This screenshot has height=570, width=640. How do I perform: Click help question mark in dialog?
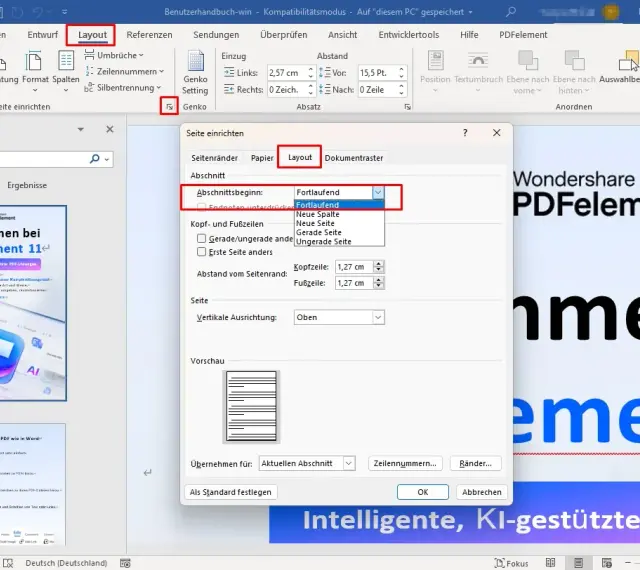(x=465, y=133)
